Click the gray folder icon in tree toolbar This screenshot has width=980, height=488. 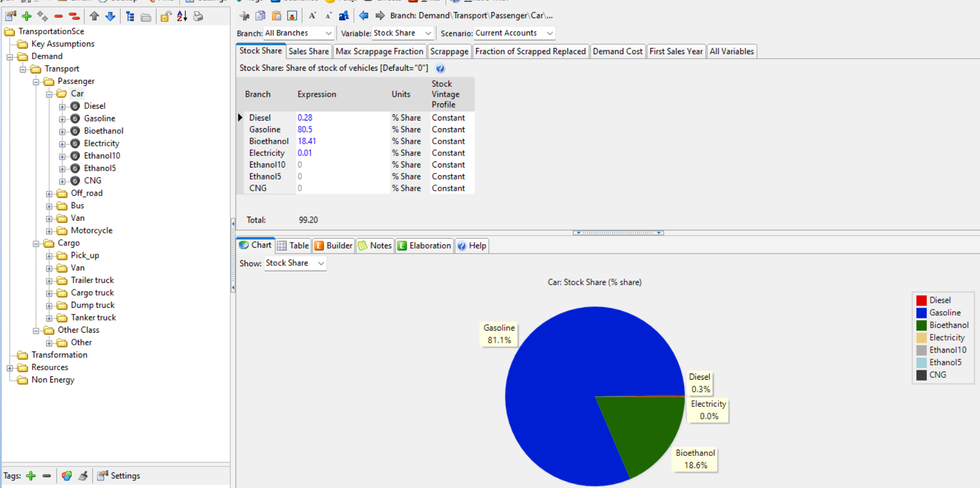tap(146, 17)
